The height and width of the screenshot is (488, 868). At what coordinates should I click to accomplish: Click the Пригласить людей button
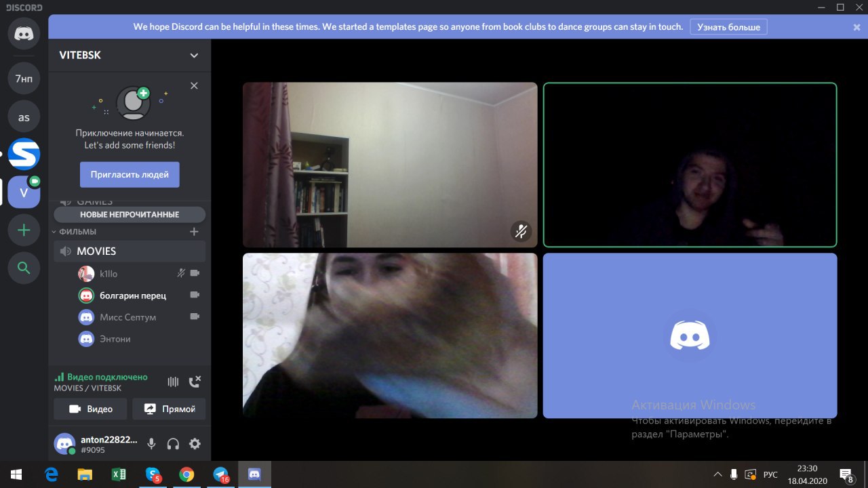coord(130,174)
